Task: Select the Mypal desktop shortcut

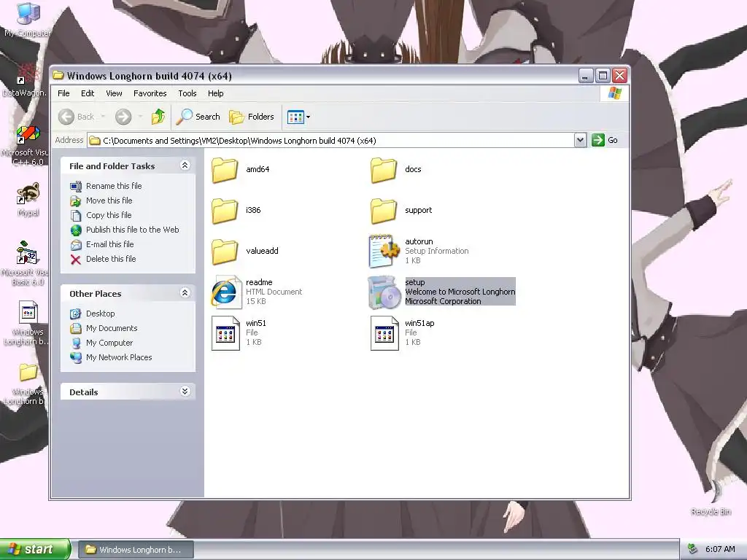Action: click(x=28, y=200)
